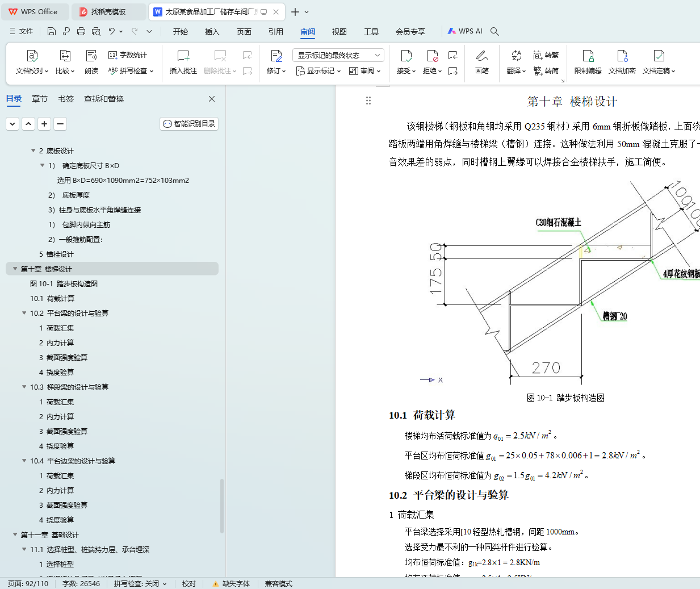The height and width of the screenshot is (589, 700).
Task: Click the navigation pane vertical scrollbar
Action: [x=222, y=507]
